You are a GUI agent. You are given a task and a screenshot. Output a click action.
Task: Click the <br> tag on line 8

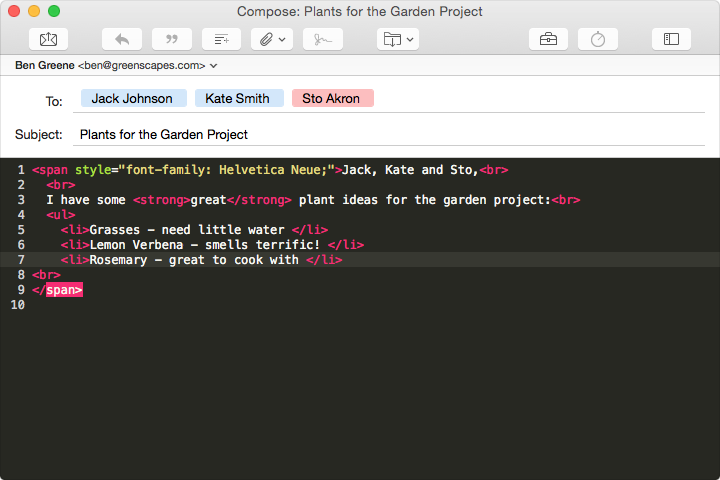point(46,275)
